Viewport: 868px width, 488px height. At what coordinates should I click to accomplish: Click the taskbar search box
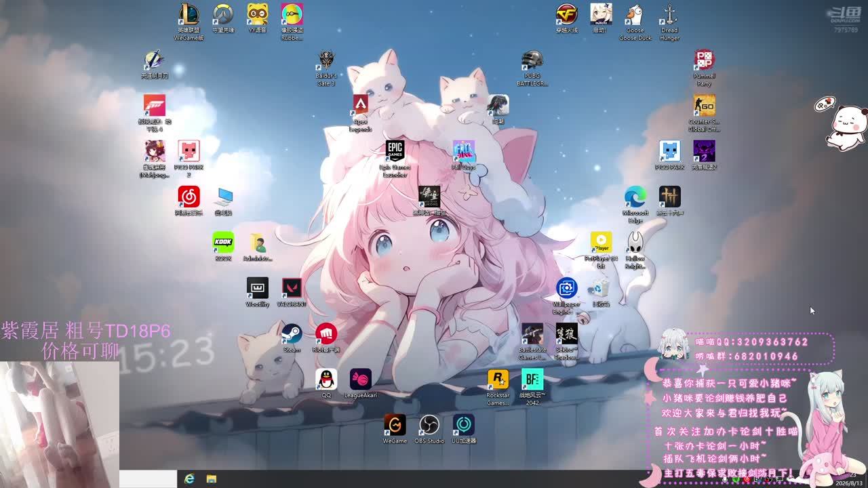point(148,479)
